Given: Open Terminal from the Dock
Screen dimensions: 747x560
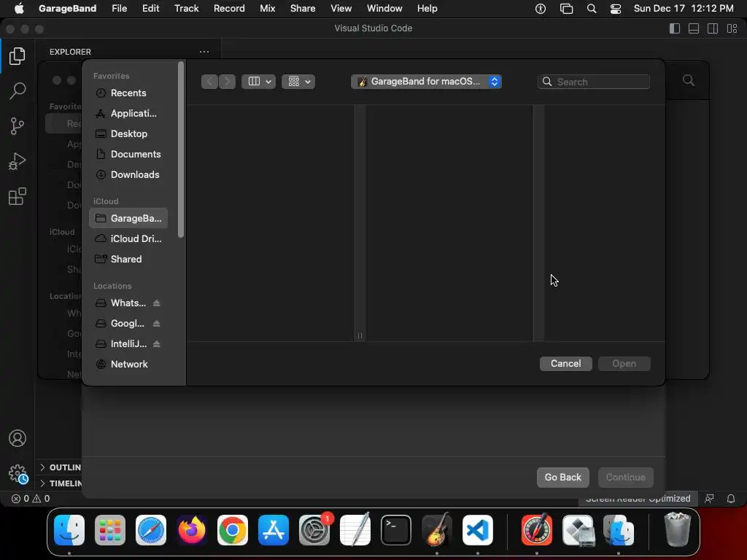Looking at the screenshot, I should coord(396,529).
